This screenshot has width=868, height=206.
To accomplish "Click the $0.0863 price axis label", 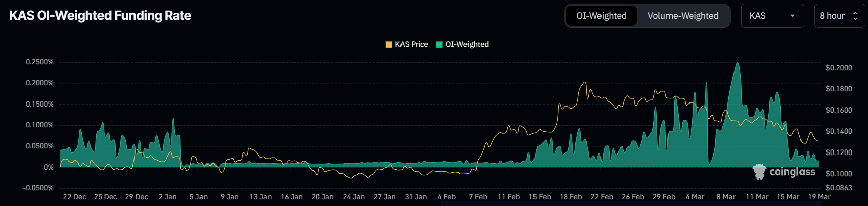I will [x=839, y=188].
